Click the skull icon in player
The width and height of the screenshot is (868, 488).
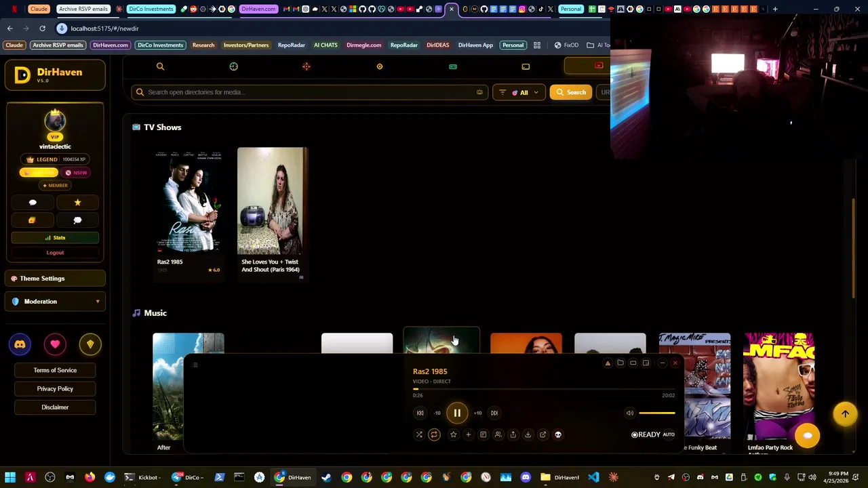pyautogui.click(x=558, y=434)
